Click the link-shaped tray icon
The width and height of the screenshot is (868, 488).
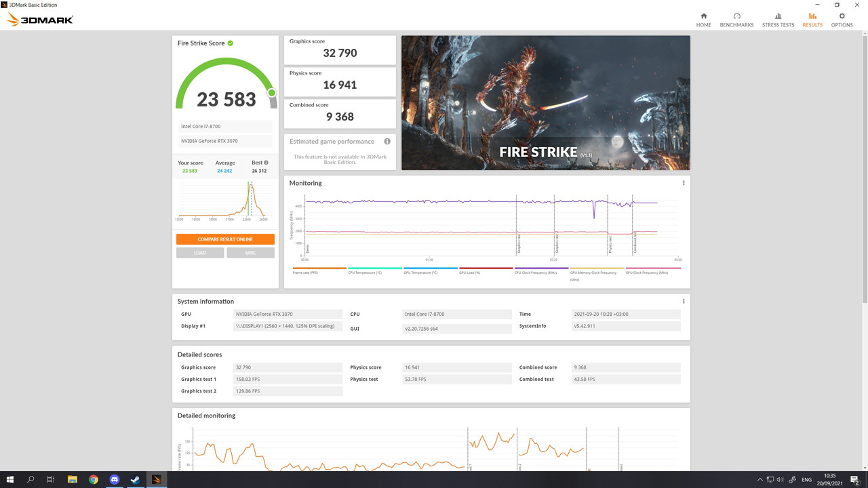[793, 479]
